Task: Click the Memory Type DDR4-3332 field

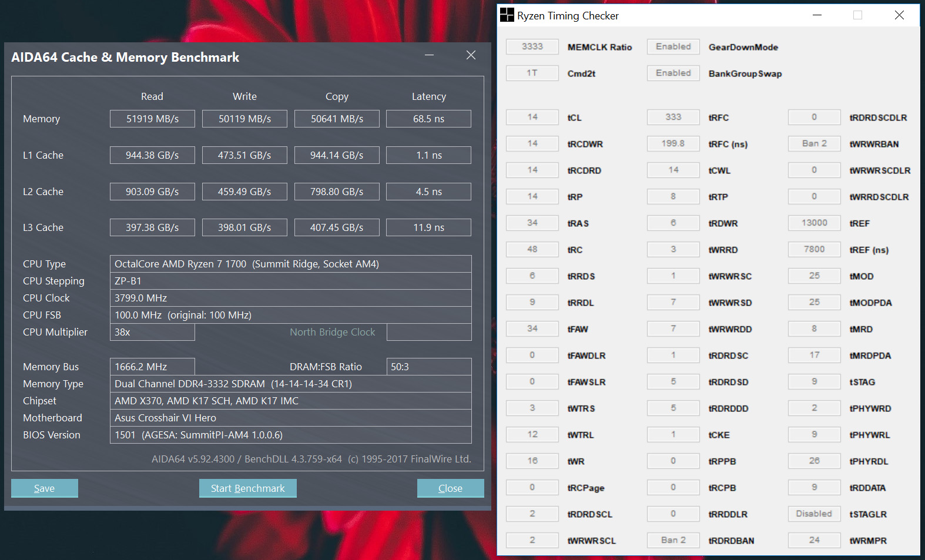Action: [291, 384]
